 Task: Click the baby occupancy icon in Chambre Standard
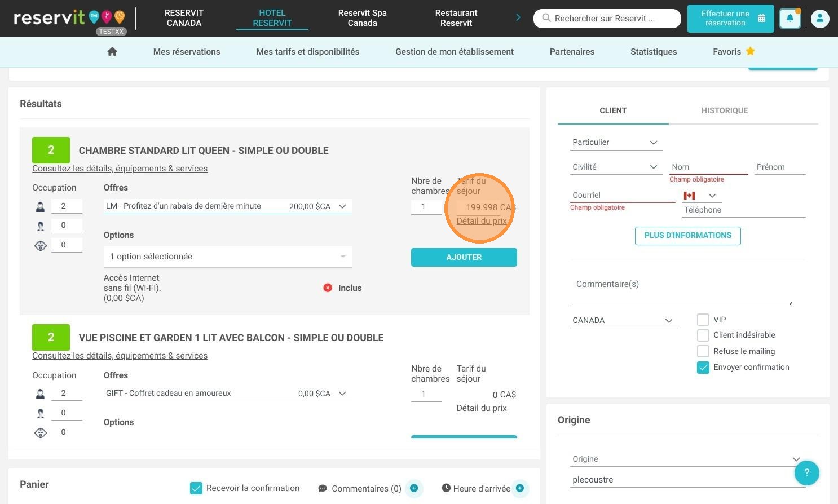point(40,245)
